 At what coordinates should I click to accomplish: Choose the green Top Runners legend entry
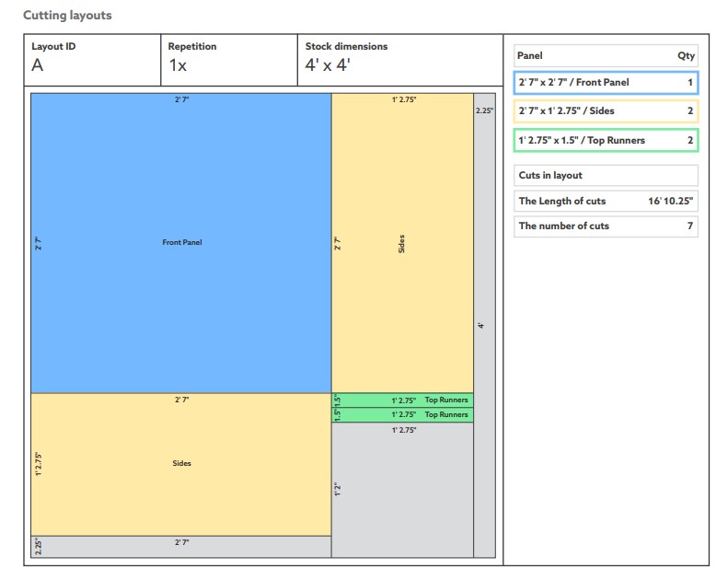(x=606, y=140)
